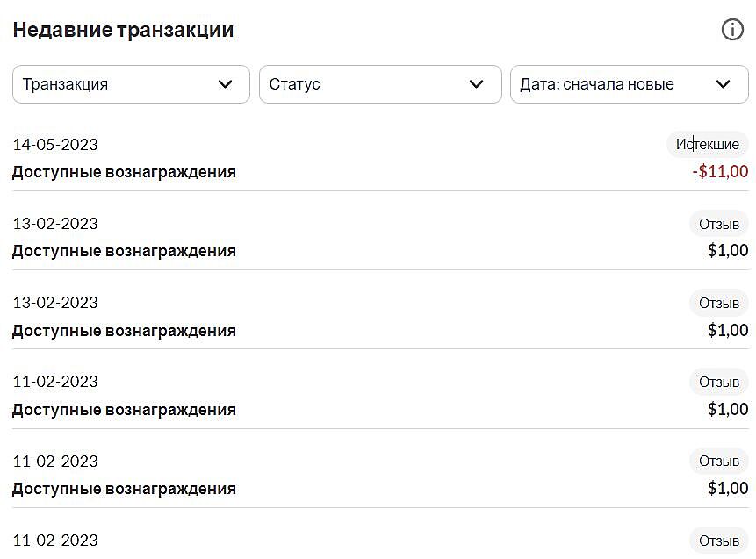Click Доступные вознаграждения under 14-05-2023
The height and width of the screenshot is (559, 756).
coord(124,172)
